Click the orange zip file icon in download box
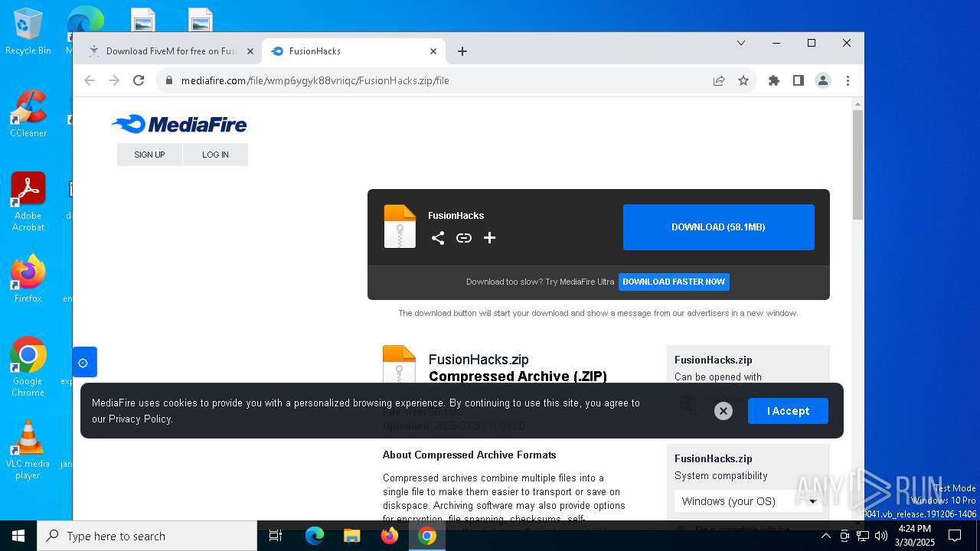This screenshot has width=980, height=551. pyautogui.click(x=400, y=227)
